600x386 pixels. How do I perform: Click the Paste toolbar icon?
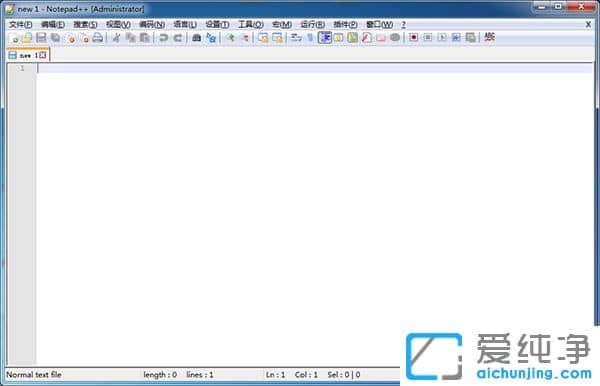tap(145, 37)
